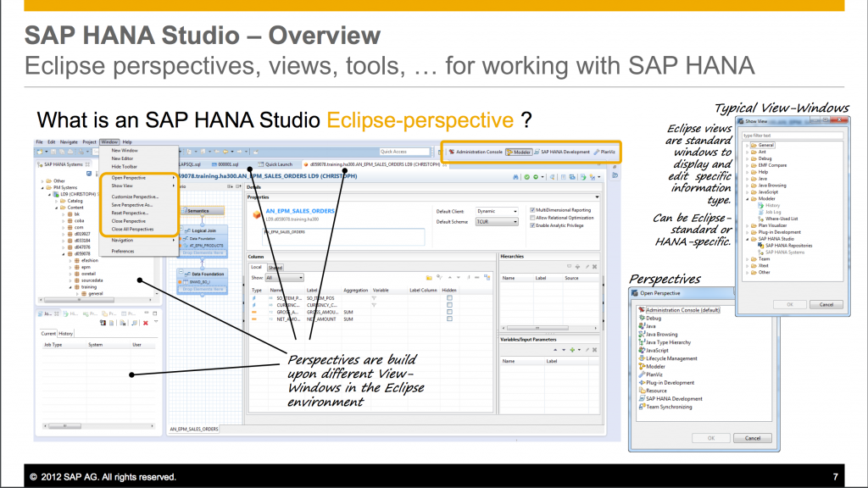The height and width of the screenshot is (488, 868).
Task: Toggle Enable Analytic Privilege checkbox
Action: coord(532,225)
